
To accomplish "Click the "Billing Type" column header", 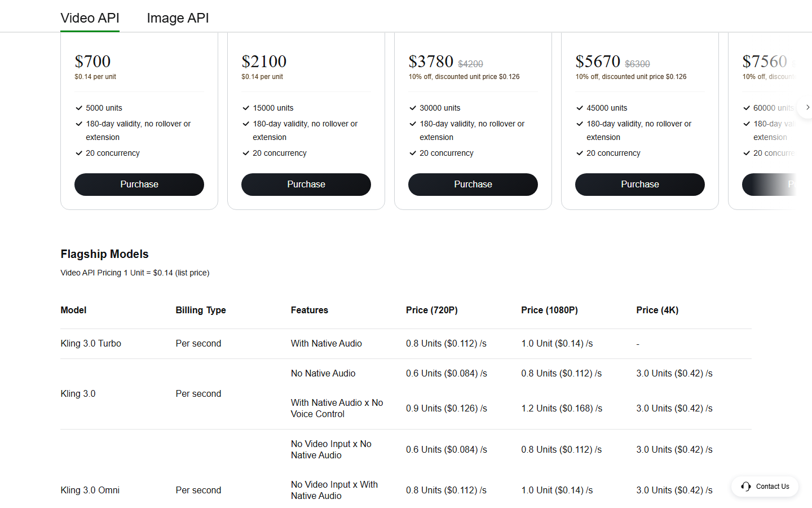I will click(201, 310).
